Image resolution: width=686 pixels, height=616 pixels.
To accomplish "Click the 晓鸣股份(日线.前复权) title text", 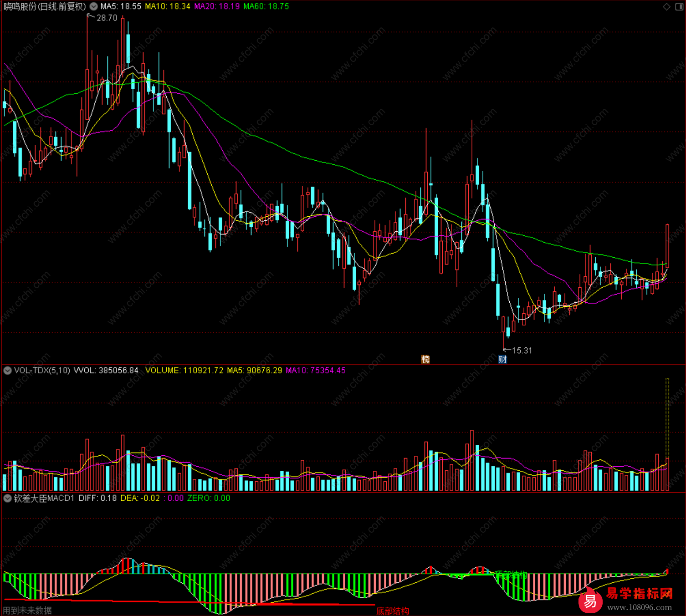I will [x=45, y=6].
